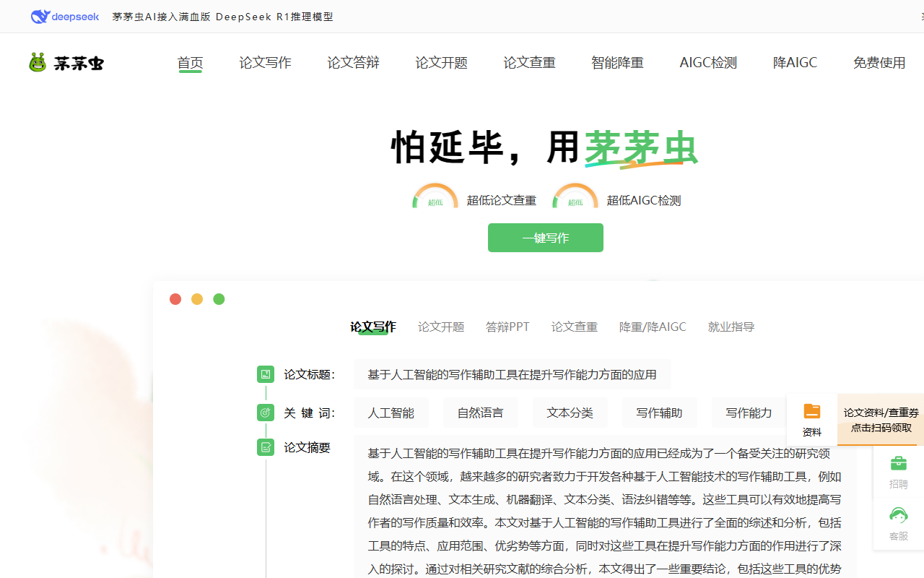Click the 论文摘要 label
This screenshot has width=924, height=578.
point(307,447)
